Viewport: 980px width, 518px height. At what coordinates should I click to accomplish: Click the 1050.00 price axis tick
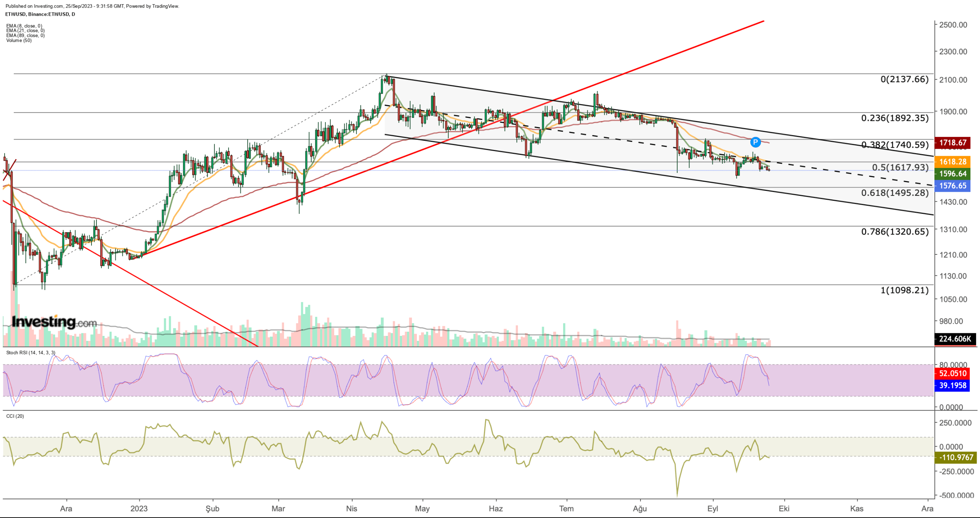coord(953,300)
